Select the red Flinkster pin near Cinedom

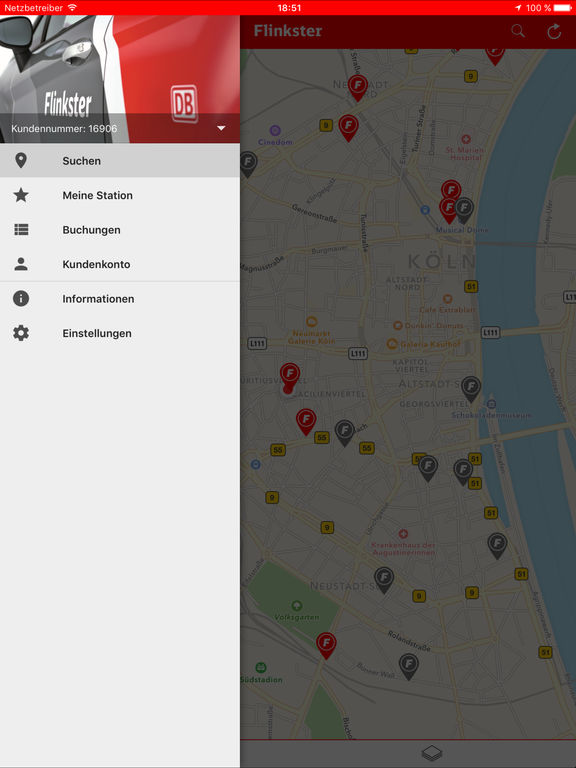click(348, 128)
